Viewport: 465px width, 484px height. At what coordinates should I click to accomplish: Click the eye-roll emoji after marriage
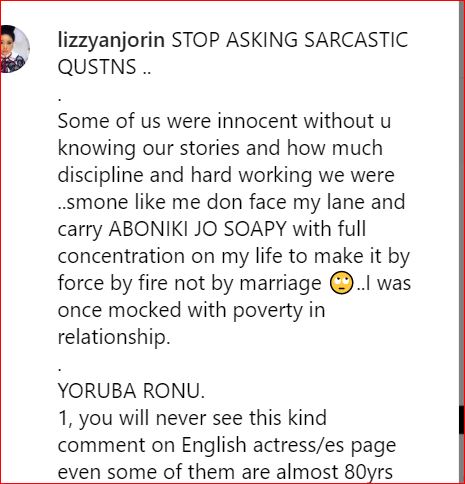point(341,284)
